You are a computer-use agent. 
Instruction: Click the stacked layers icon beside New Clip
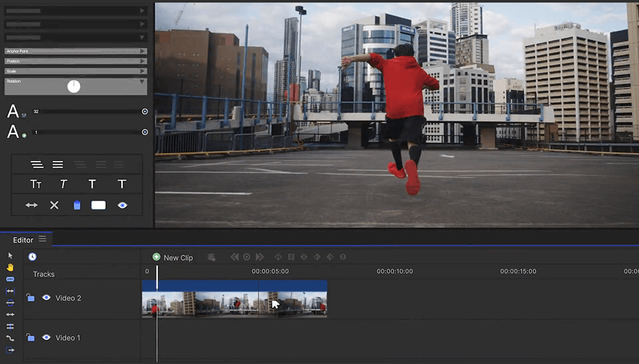pyautogui.click(x=211, y=257)
